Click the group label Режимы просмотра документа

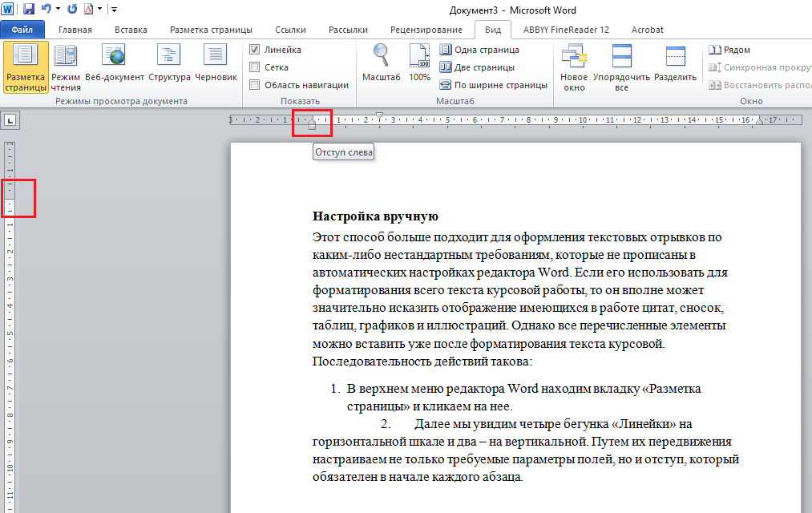[x=121, y=101]
